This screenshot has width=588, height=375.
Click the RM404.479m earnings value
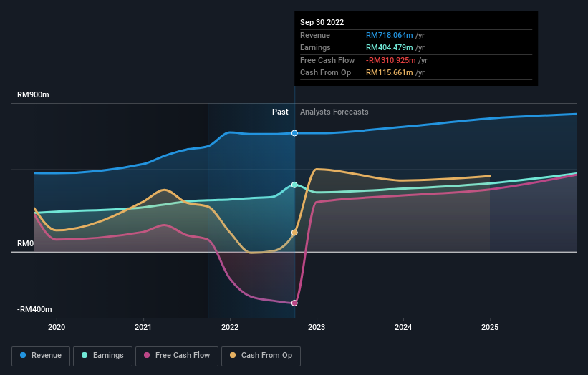point(389,47)
